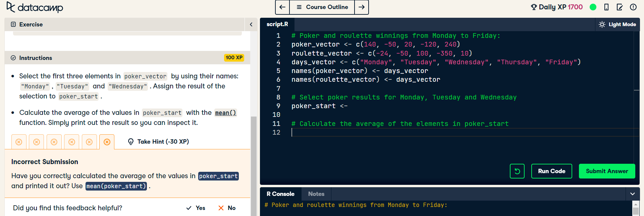This screenshot has height=216, width=644.
Task: Click the No cross icon
Action: (221, 208)
